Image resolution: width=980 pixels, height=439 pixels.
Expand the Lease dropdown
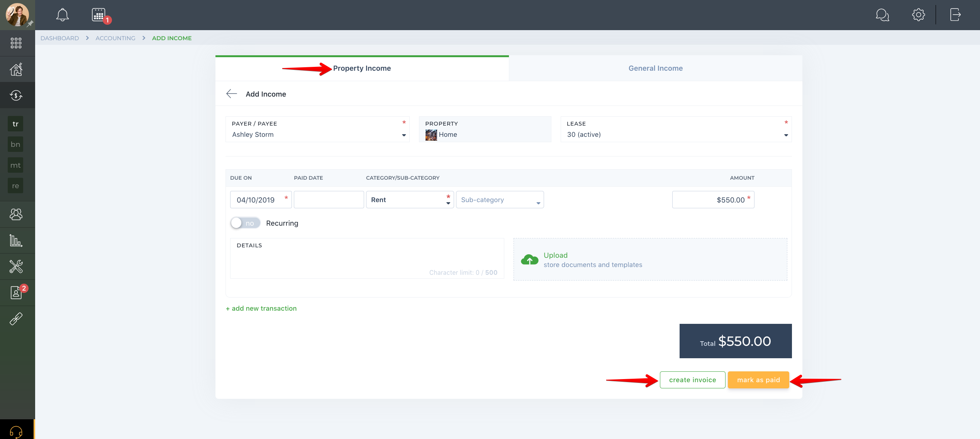point(676,129)
